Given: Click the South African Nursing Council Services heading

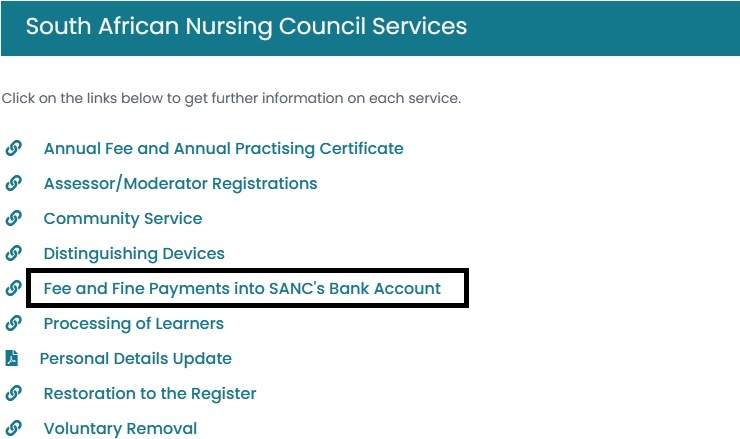Looking at the screenshot, I should (246, 26).
